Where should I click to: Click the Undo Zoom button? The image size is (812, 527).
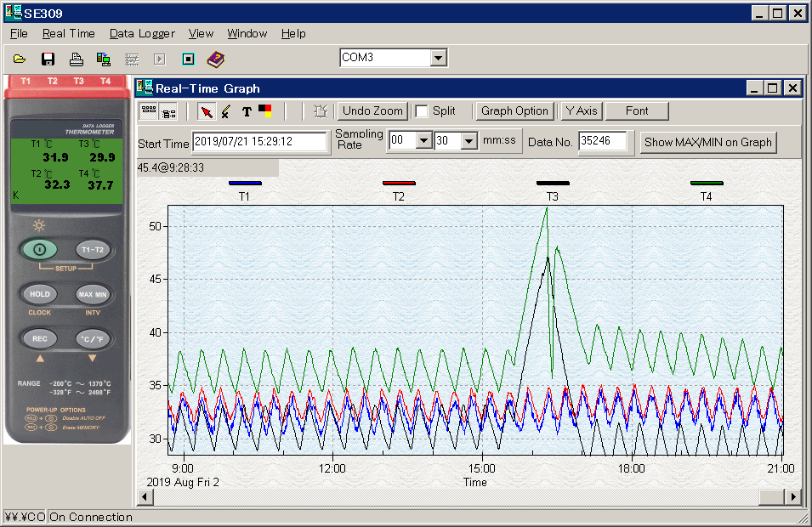[x=372, y=110]
